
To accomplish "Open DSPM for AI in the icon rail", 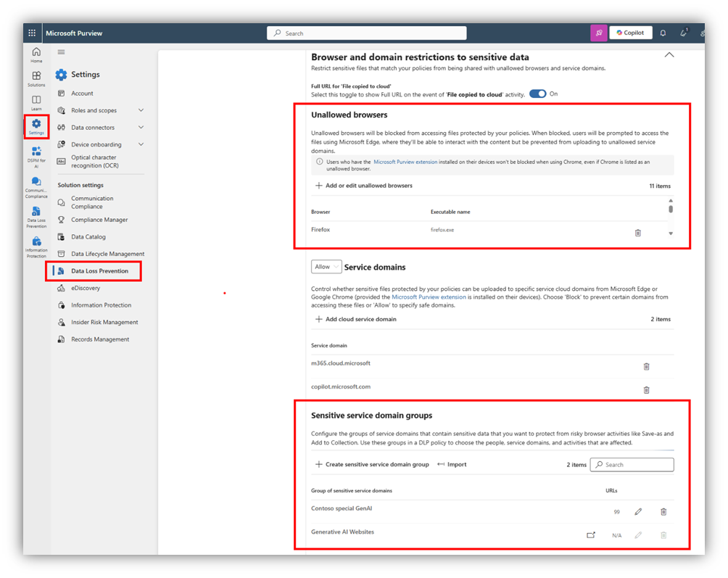I will [36, 157].
